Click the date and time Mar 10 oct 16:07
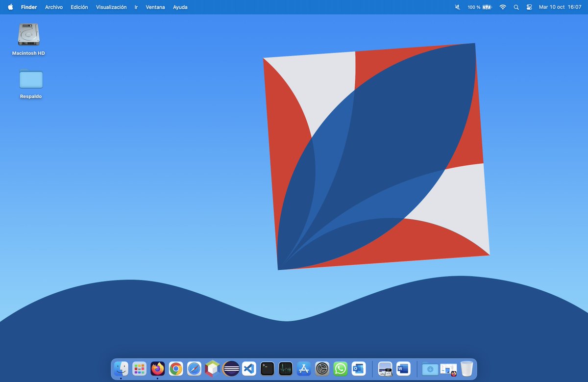 tap(560, 7)
